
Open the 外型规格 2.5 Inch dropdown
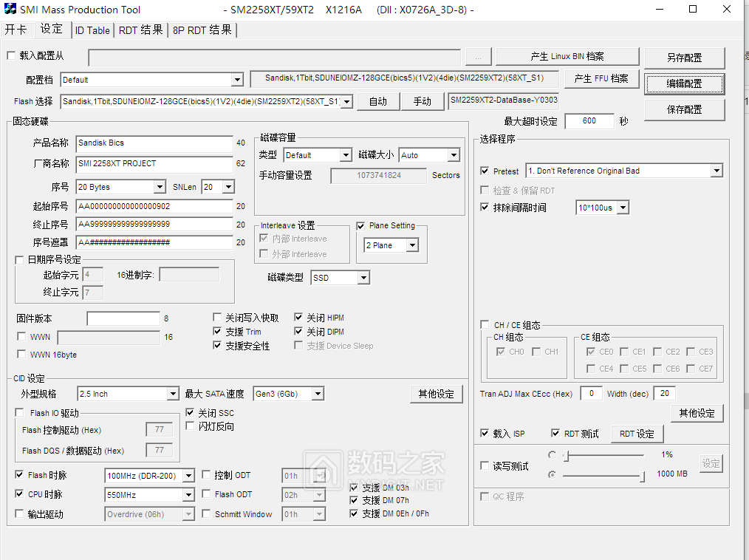173,394
